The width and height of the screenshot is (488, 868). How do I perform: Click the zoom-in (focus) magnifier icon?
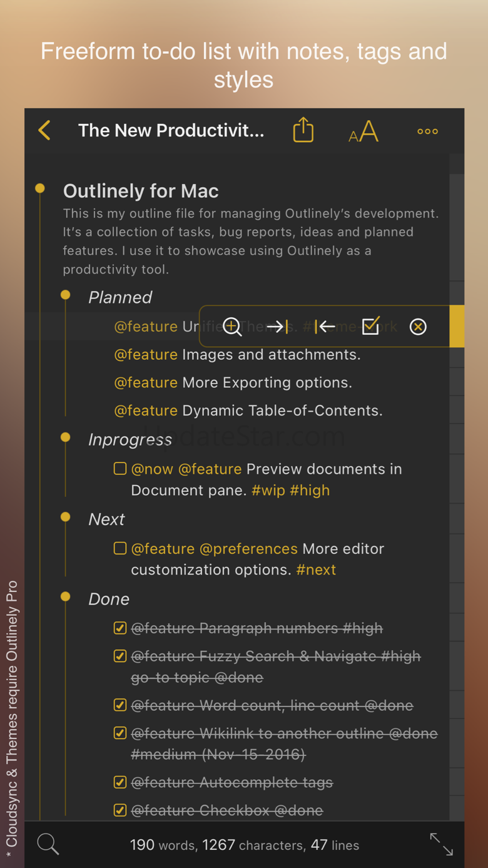(x=232, y=327)
